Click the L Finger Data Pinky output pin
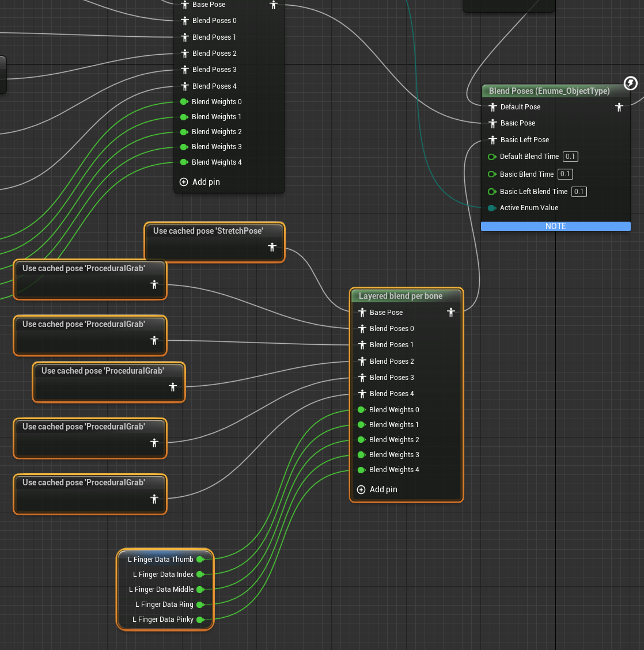Screen dimensions: 644x650 [x=200, y=619]
